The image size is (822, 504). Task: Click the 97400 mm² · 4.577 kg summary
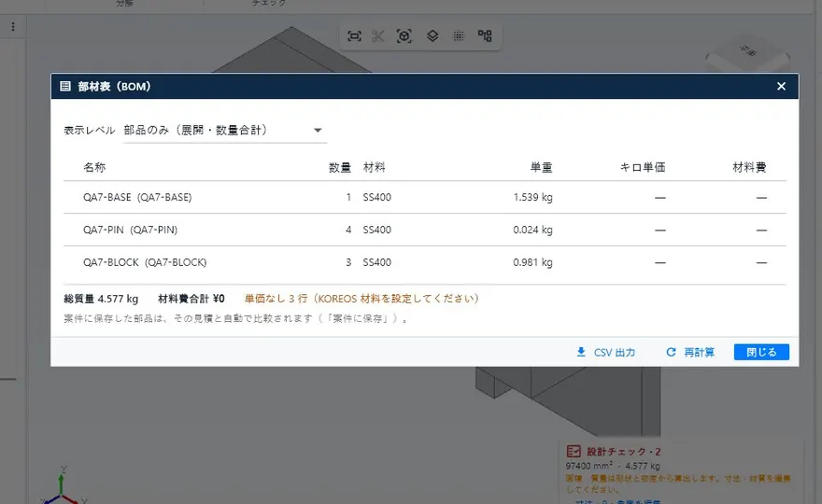(613, 466)
